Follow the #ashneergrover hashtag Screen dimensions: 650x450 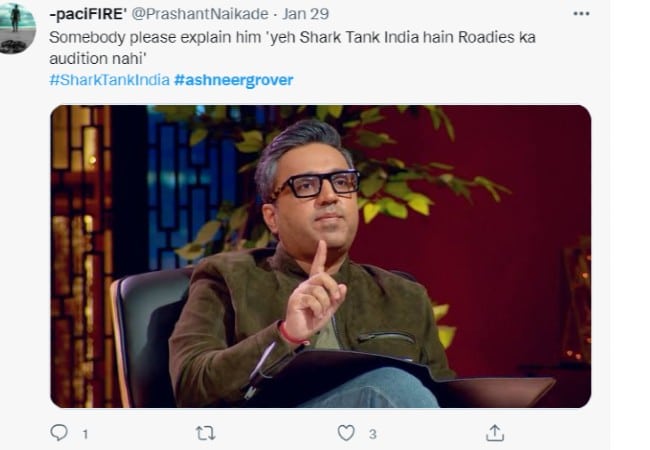[234, 80]
